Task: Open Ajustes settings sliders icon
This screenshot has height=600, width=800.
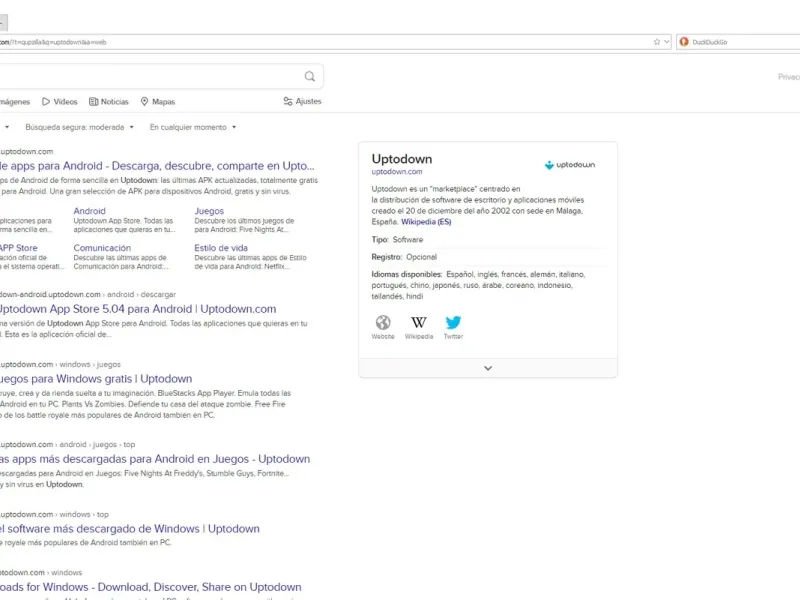Action: (288, 102)
